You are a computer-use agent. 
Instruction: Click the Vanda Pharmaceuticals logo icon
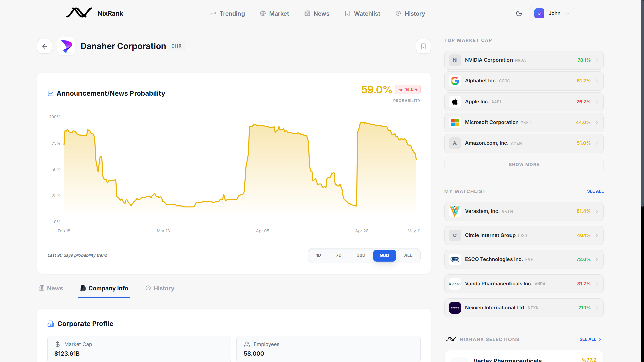click(x=455, y=284)
